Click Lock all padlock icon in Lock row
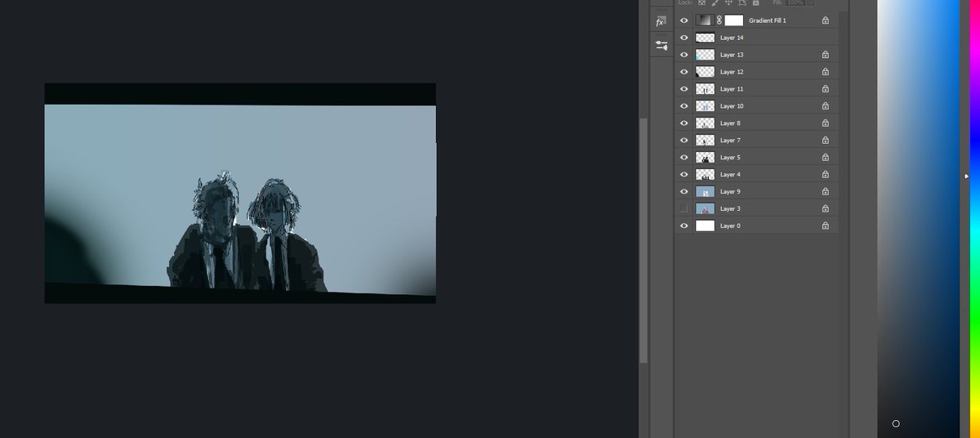This screenshot has width=980, height=438. (x=756, y=3)
